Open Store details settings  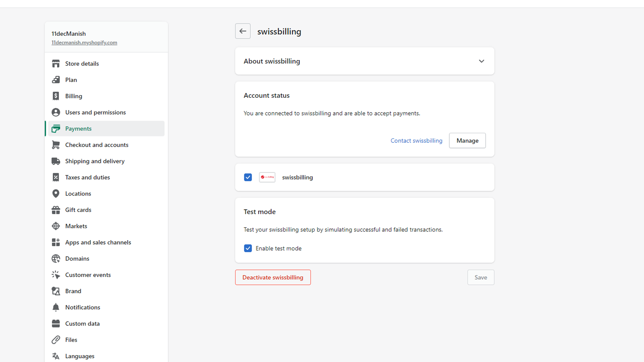106,64
